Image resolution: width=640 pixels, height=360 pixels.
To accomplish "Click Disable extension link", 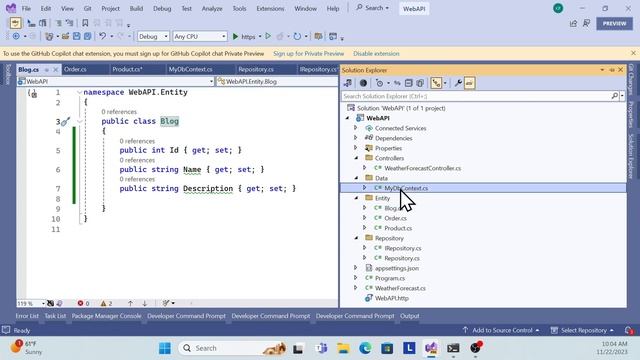I will pos(376,53).
